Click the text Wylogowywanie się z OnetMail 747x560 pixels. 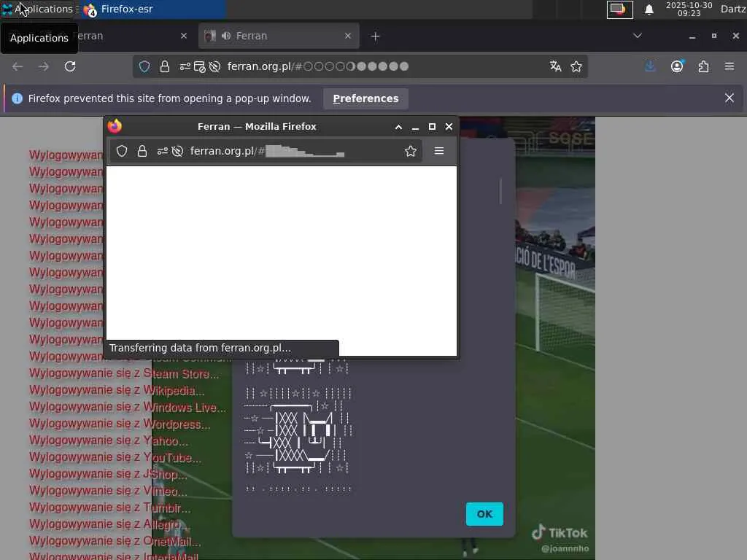(x=115, y=542)
